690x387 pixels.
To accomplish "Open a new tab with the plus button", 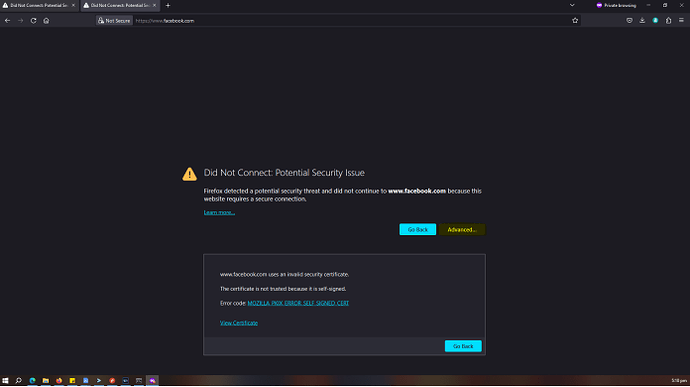I will point(168,6).
